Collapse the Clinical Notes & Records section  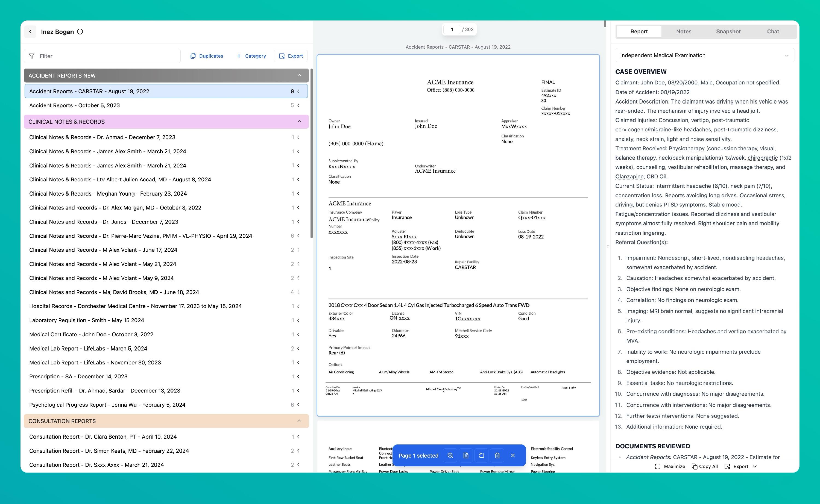point(299,121)
